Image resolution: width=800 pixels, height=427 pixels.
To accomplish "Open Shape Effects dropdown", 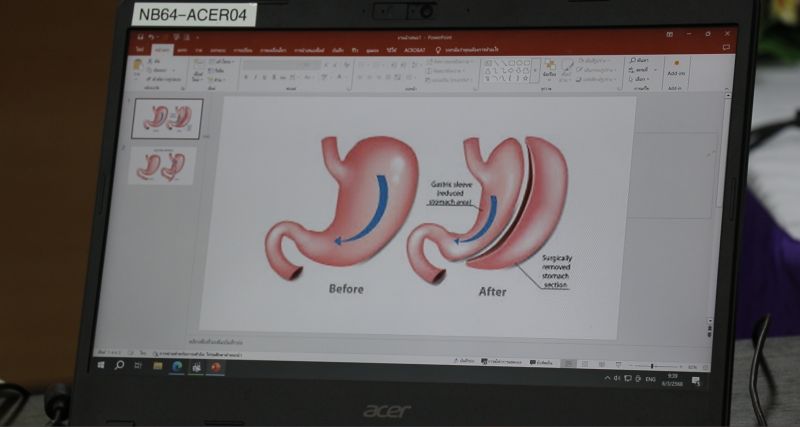I will (596, 79).
